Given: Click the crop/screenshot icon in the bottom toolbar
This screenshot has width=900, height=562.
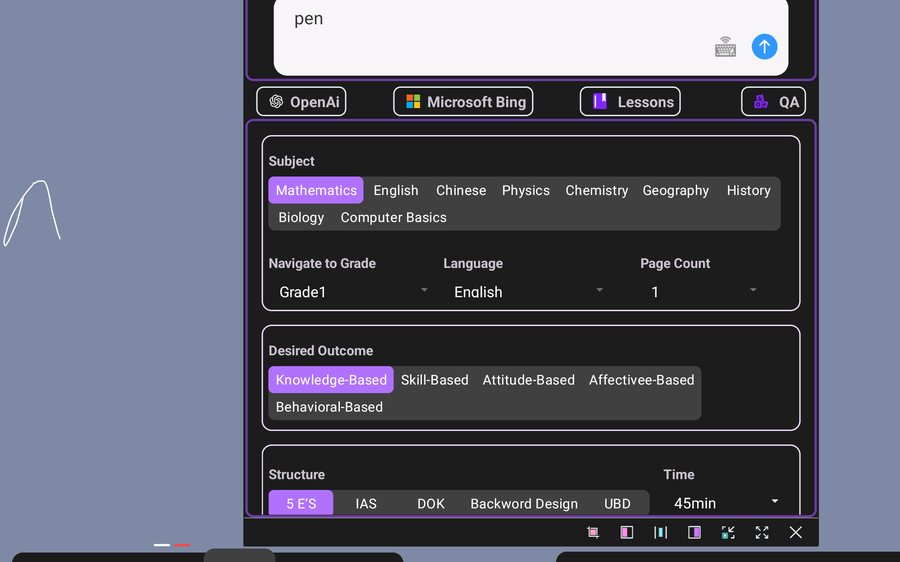Looking at the screenshot, I should (x=593, y=532).
